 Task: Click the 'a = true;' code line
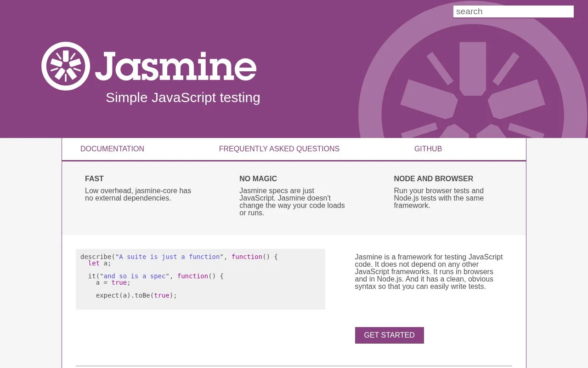113,282
